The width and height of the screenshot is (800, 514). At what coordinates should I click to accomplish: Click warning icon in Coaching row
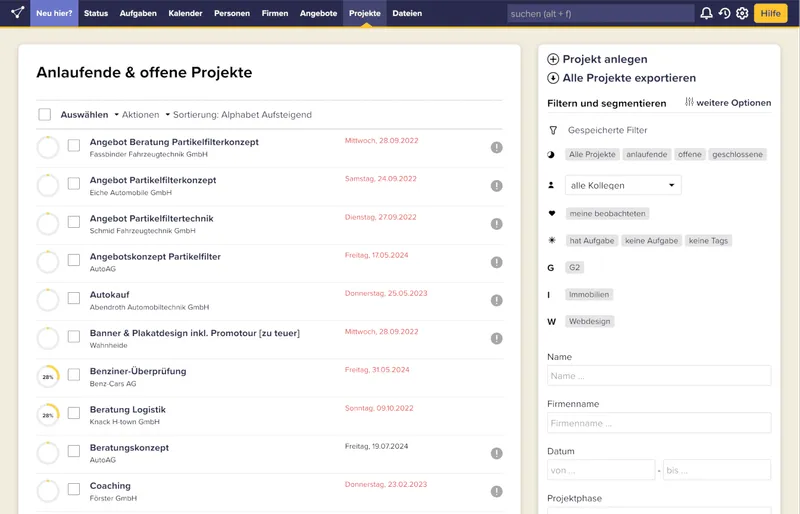coord(496,492)
